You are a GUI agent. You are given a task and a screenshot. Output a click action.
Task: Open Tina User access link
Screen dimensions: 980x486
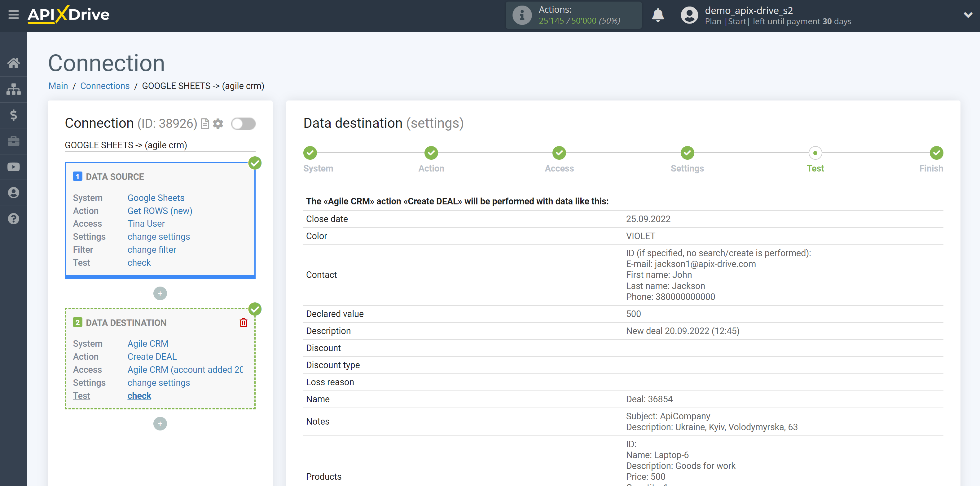(146, 224)
